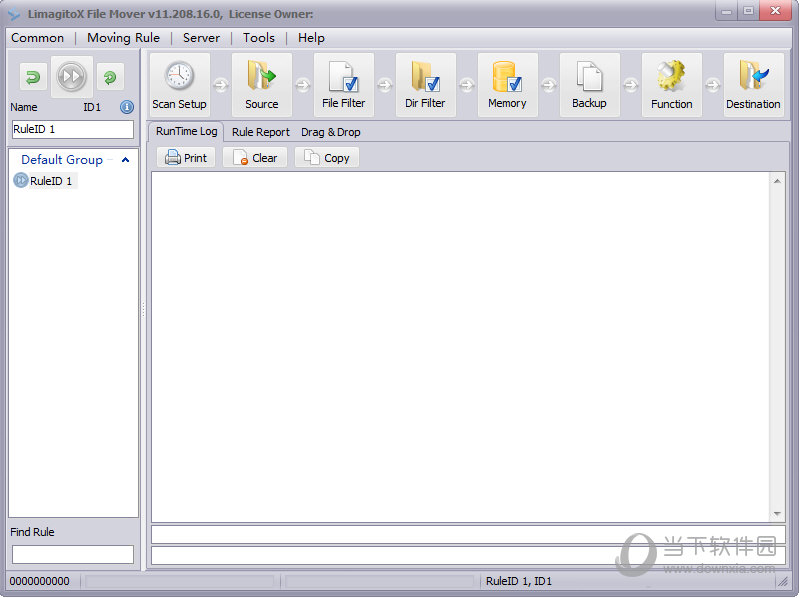800x598 pixels.
Task: Maximize the LimagitoX window
Action: click(748, 11)
